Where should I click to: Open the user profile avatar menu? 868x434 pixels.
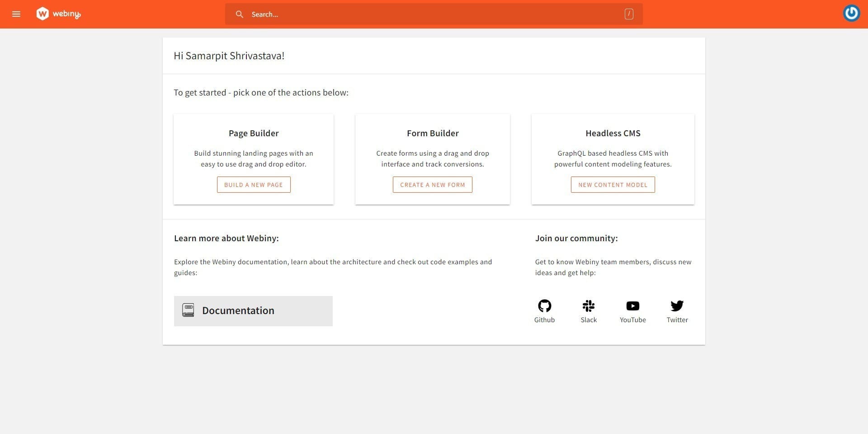click(x=851, y=13)
